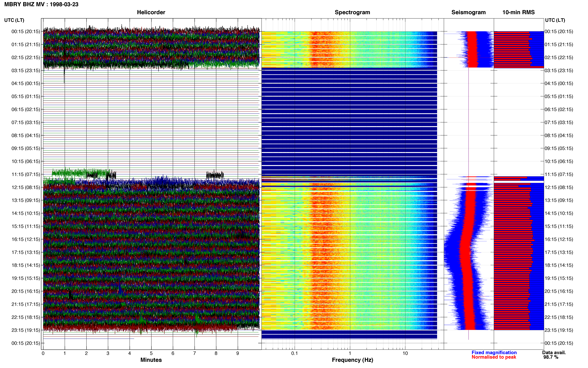Select the Spectrogram panel heading
This screenshot has width=588, height=368.
[352, 12]
